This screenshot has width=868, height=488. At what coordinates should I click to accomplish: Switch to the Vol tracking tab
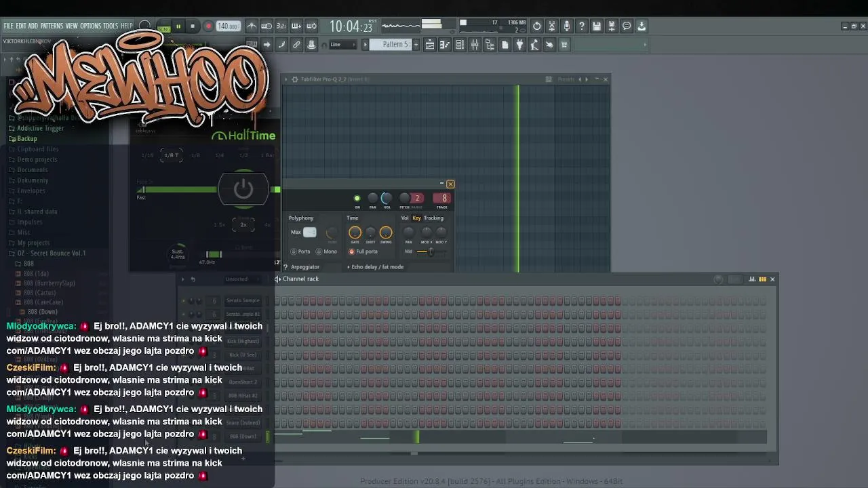click(x=405, y=218)
